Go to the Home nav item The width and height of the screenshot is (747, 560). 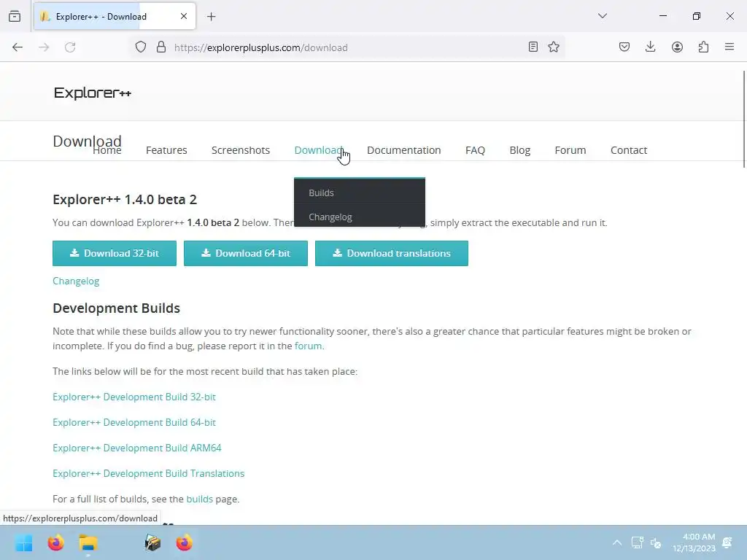pyautogui.click(x=107, y=150)
